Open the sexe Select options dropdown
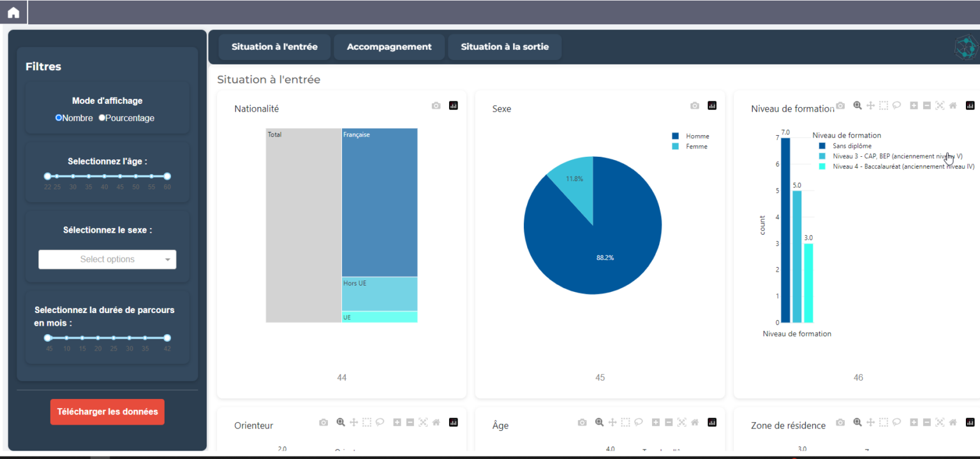980x459 pixels. point(102,259)
